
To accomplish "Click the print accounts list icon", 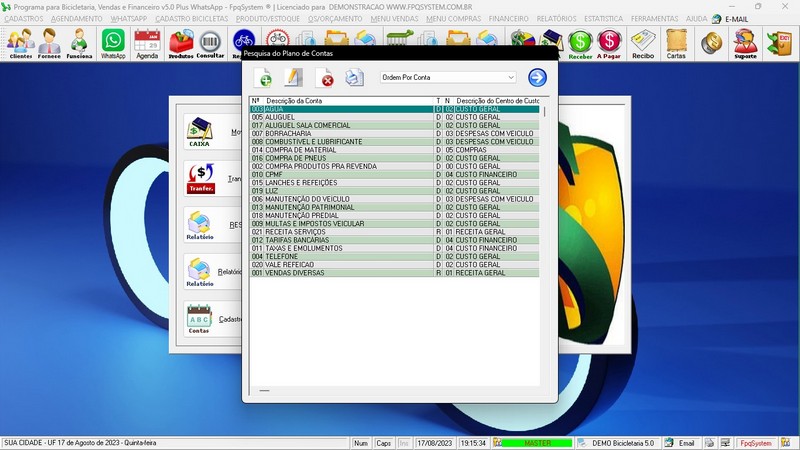I will coord(354,78).
